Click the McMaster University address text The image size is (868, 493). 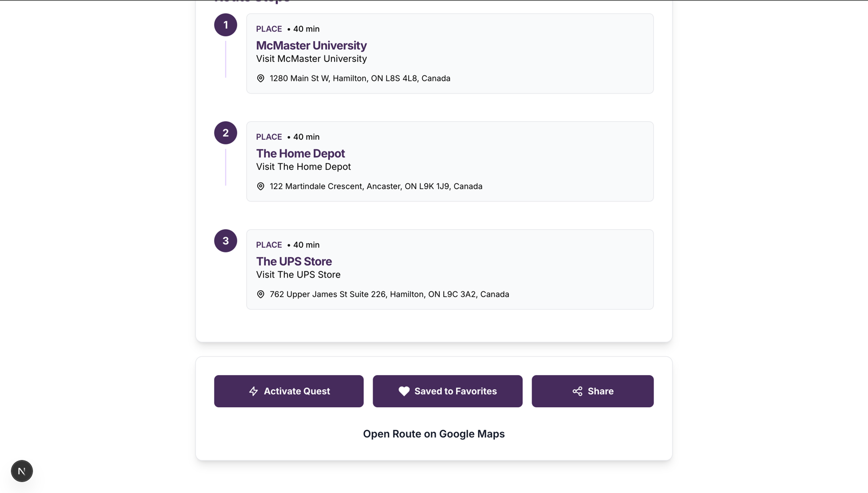pos(360,78)
